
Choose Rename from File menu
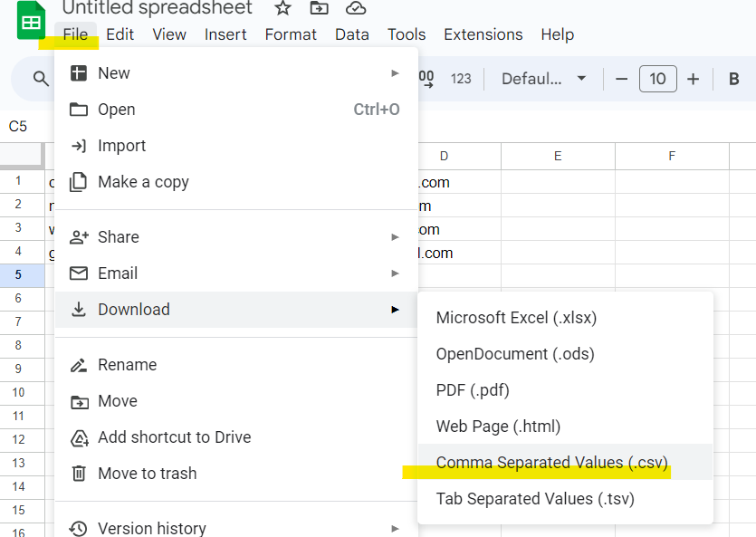click(x=236, y=365)
